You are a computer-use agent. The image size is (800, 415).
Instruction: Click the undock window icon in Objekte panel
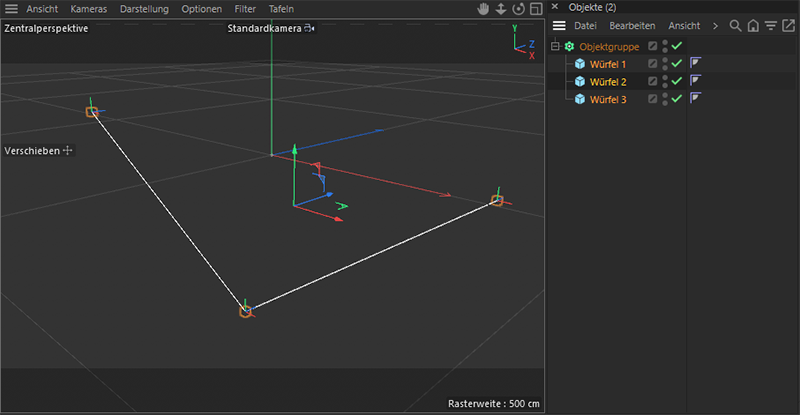(x=788, y=26)
